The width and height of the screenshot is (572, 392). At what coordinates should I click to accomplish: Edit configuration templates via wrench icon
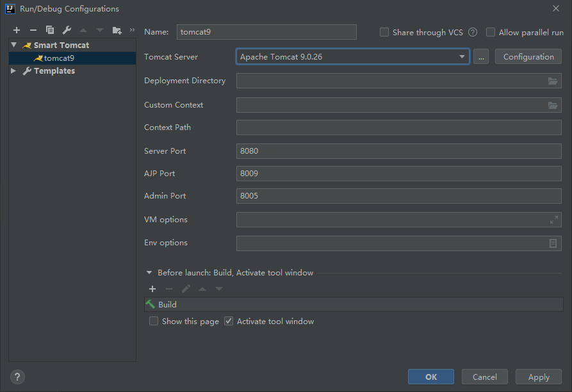point(66,29)
